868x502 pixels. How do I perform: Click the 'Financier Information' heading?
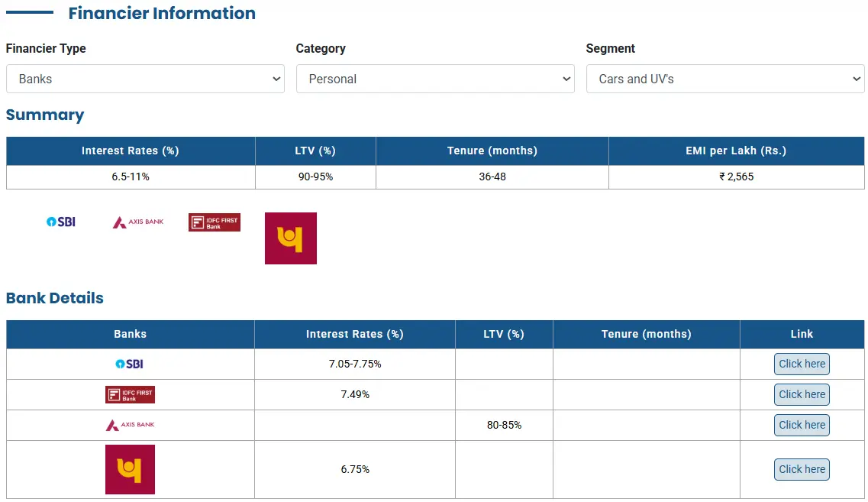(x=162, y=13)
